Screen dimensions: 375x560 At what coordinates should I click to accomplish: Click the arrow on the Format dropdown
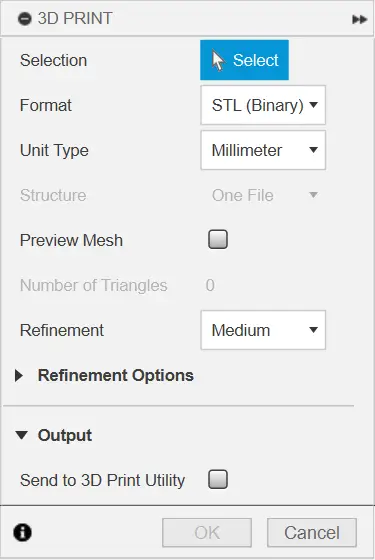point(314,105)
